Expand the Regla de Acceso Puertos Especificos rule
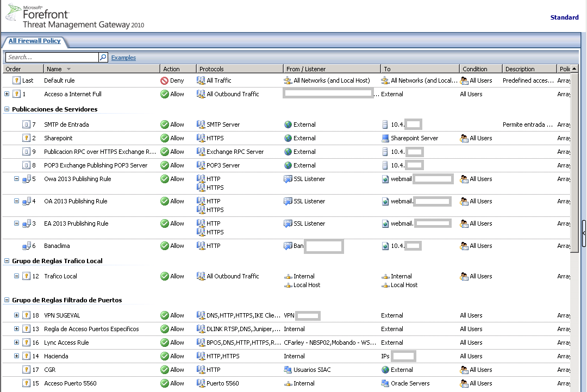The image size is (587, 392). tap(16, 329)
